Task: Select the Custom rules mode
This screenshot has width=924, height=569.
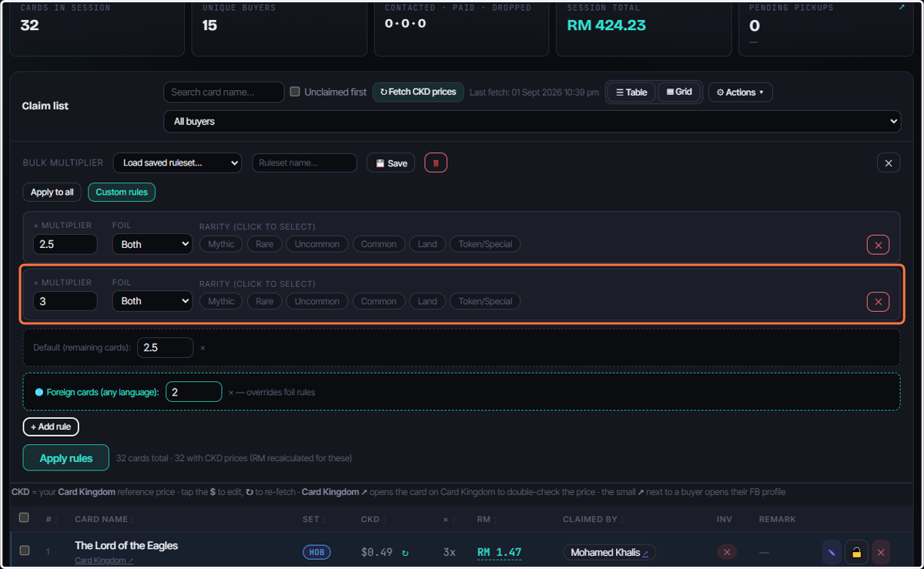Action: [x=122, y=192]
